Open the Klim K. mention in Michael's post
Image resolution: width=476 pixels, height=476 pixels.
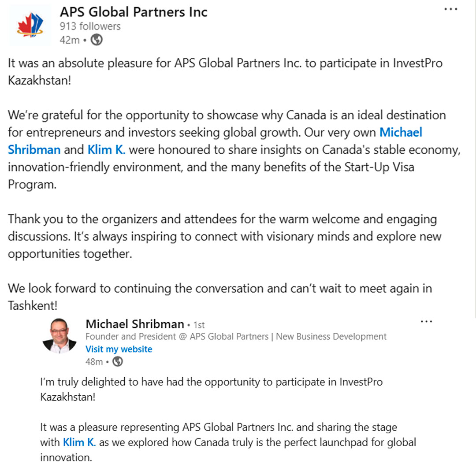[x=79, y=442]
